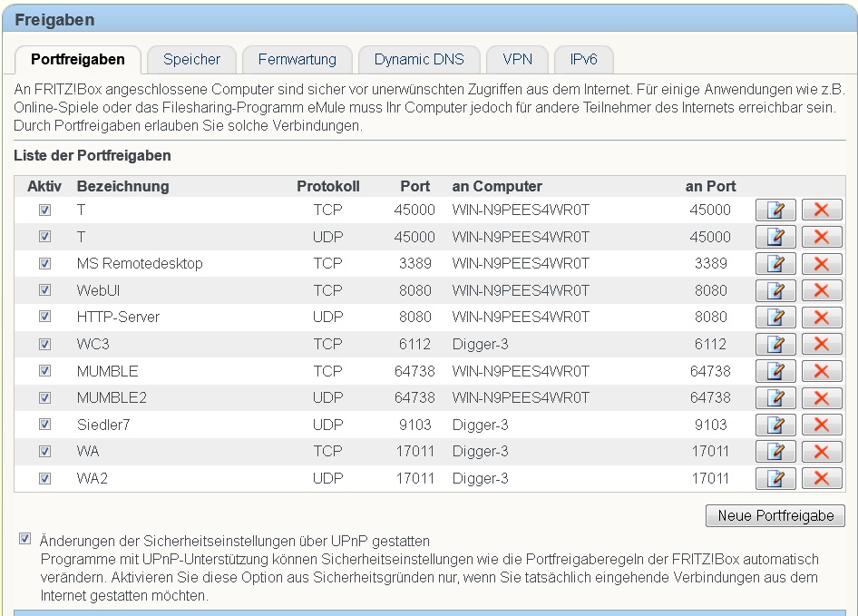Uncheck Aktiv for T UDP rule
858x616 pixels.
[x=44, y=237]
